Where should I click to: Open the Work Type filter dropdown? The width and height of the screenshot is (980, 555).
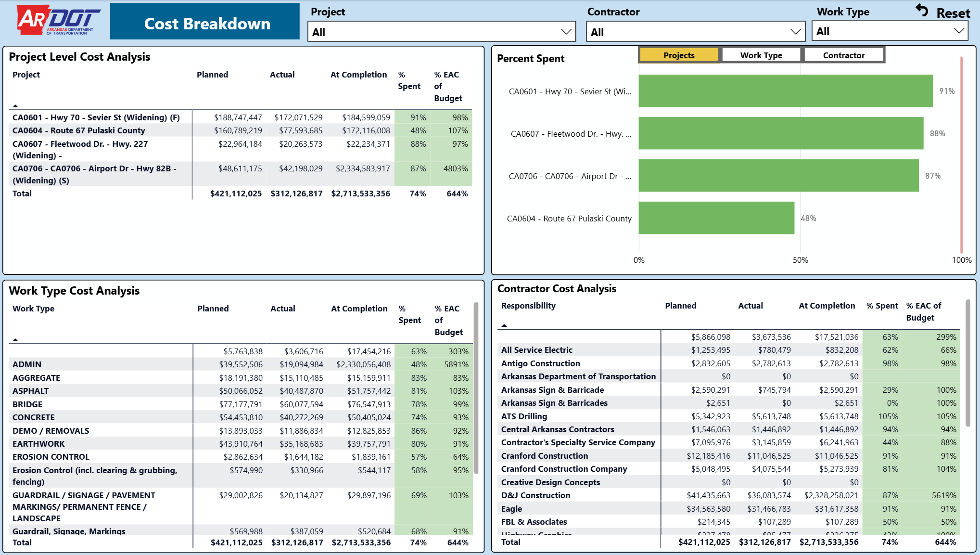click(890, 31)
